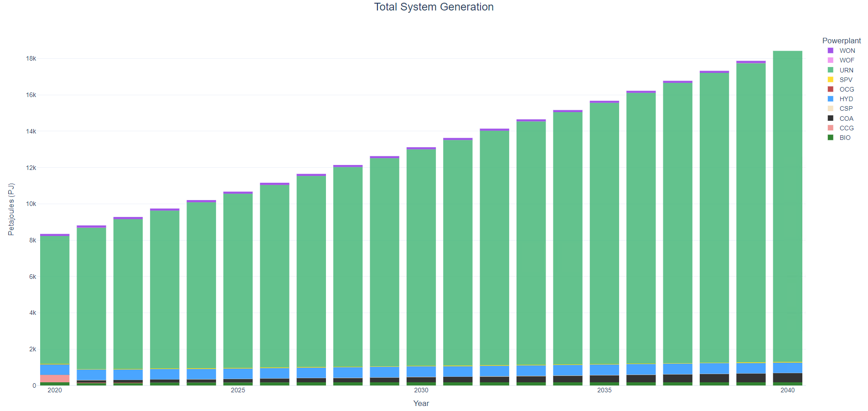Click the Petajoules (PJ) y-axis title
Viewport: 868px width, 411px height.
coord(11,209)
